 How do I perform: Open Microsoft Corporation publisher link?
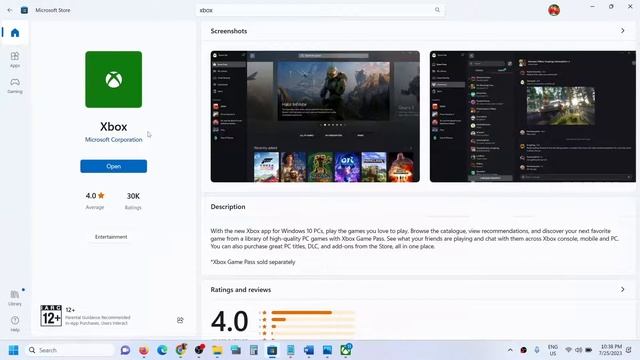click(x=113, y=140)
